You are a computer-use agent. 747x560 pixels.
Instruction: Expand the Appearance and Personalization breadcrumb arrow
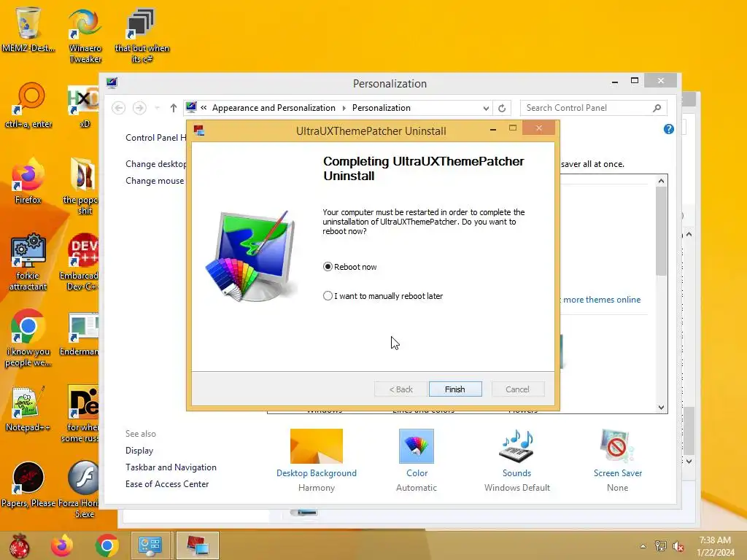click(344, 108)
